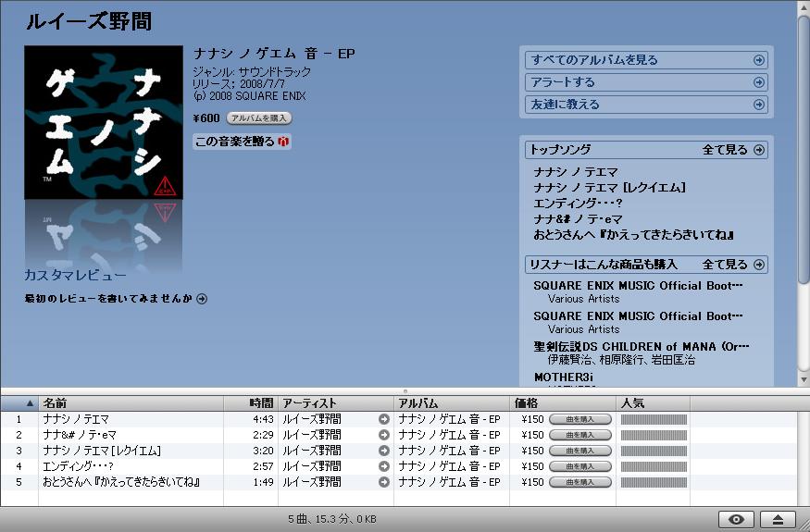Click artist arrow icon in track 1 row
The height and width of the screenshot is (532, 810).
coord(384,419)
